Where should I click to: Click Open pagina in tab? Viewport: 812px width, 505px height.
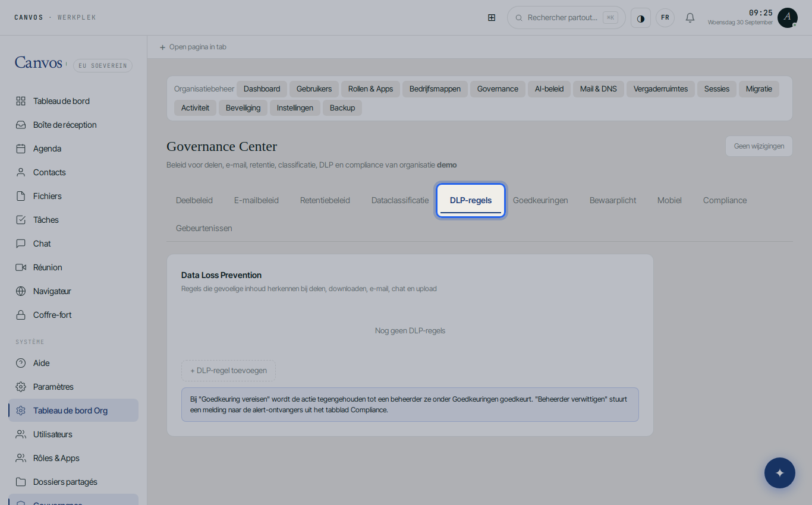(193, 47)
